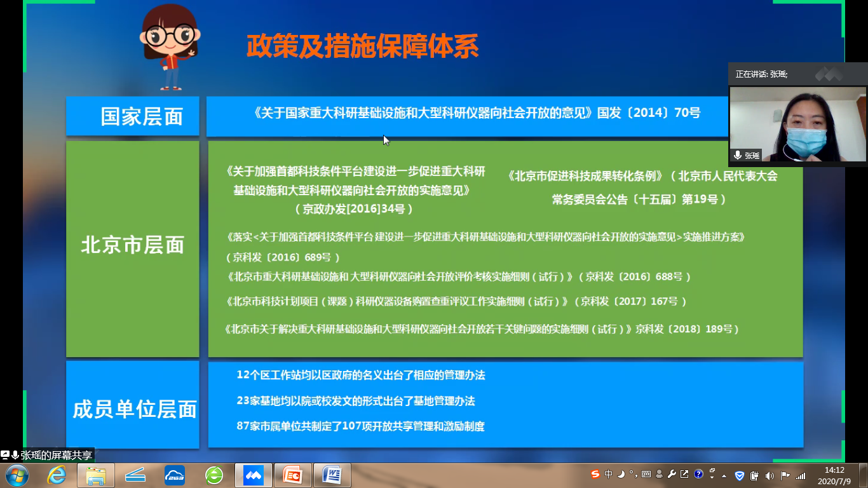Click the 张瑶的屏幕共享 sharing label
The width and height of the screenshot is (868, 488).
[56, 455]
